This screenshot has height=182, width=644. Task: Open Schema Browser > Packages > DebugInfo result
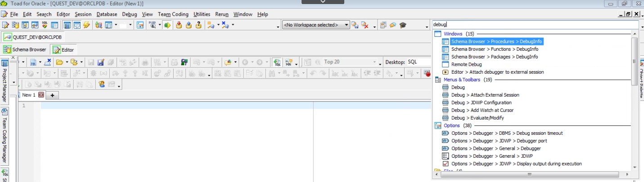pos(495,57)
